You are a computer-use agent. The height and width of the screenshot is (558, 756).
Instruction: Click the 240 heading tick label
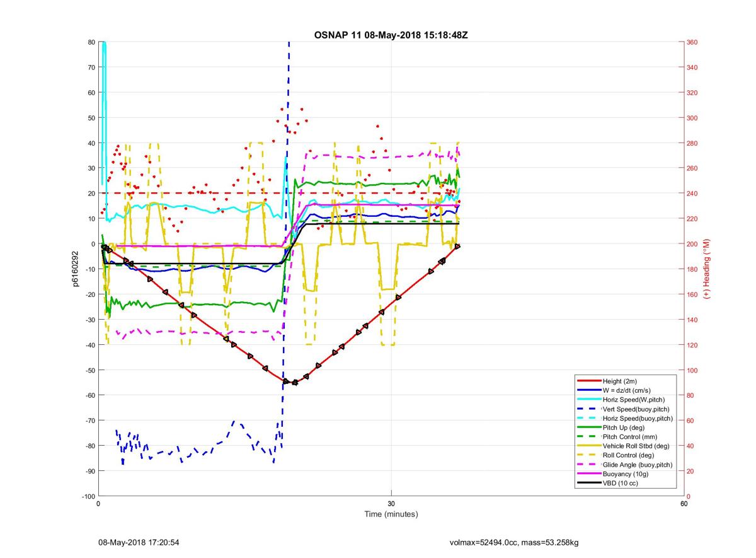pyautogui.click(x=693, y=194)
